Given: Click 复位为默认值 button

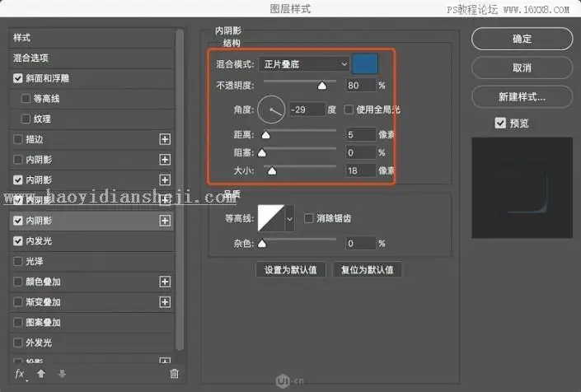Looking at the screenshot, I should tap(368, 270).
